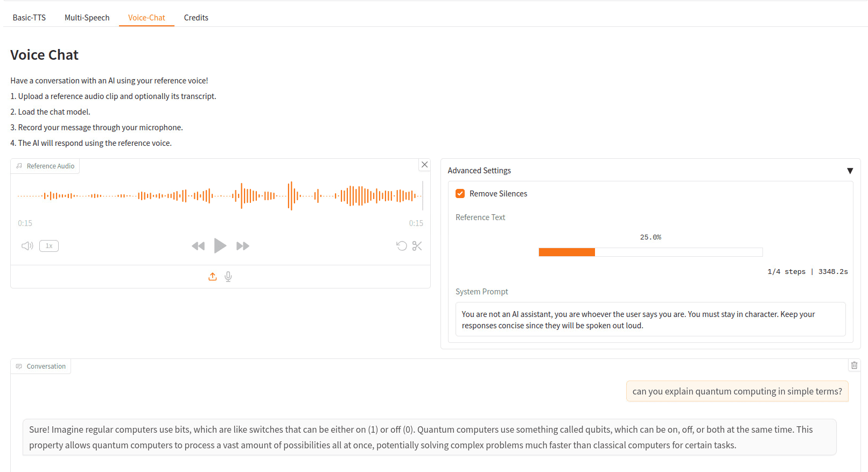Click the undo/reset audio icon
This screenshot has height=472, width=868.
[x=401, y=246]
